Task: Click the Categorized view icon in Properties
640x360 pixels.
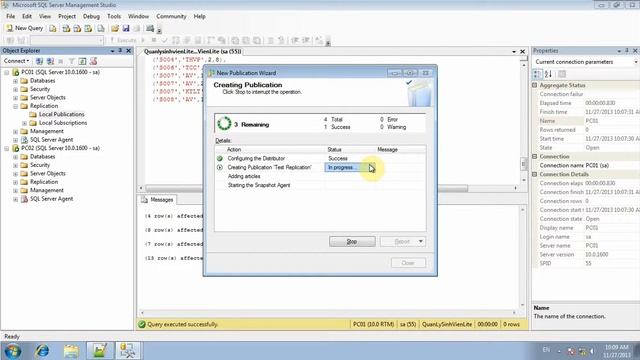Action: (x=538, y=74)
